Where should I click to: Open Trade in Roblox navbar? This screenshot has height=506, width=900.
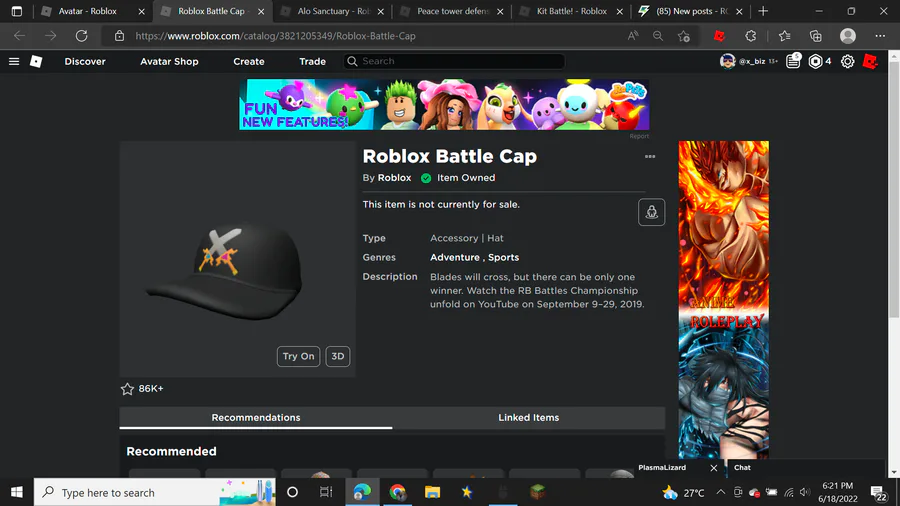(x=312, y=61)
